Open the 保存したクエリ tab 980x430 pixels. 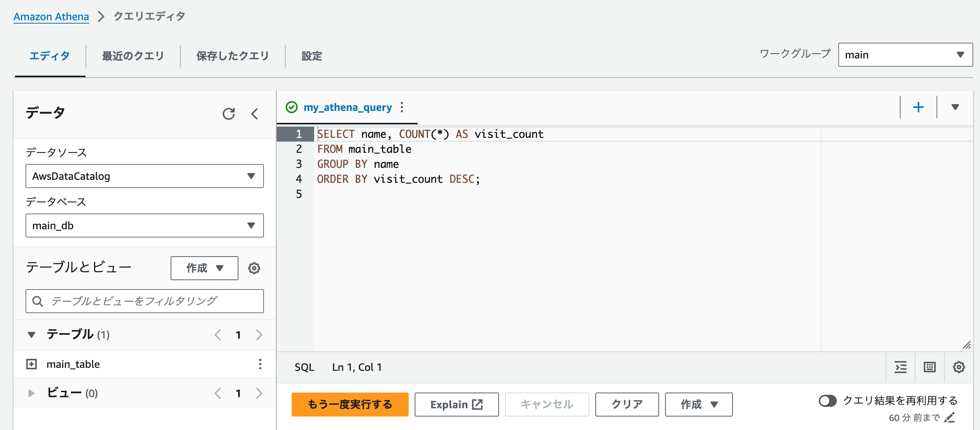click(x=232, y=55)
